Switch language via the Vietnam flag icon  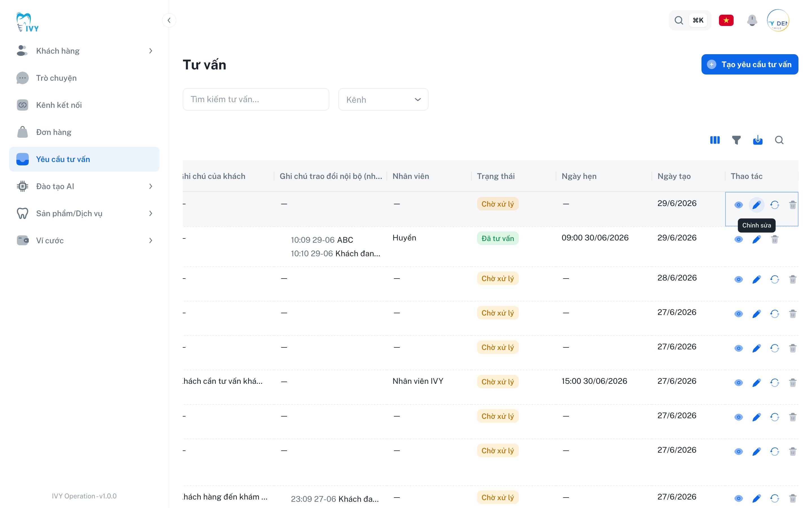click(x=726, y=21)
